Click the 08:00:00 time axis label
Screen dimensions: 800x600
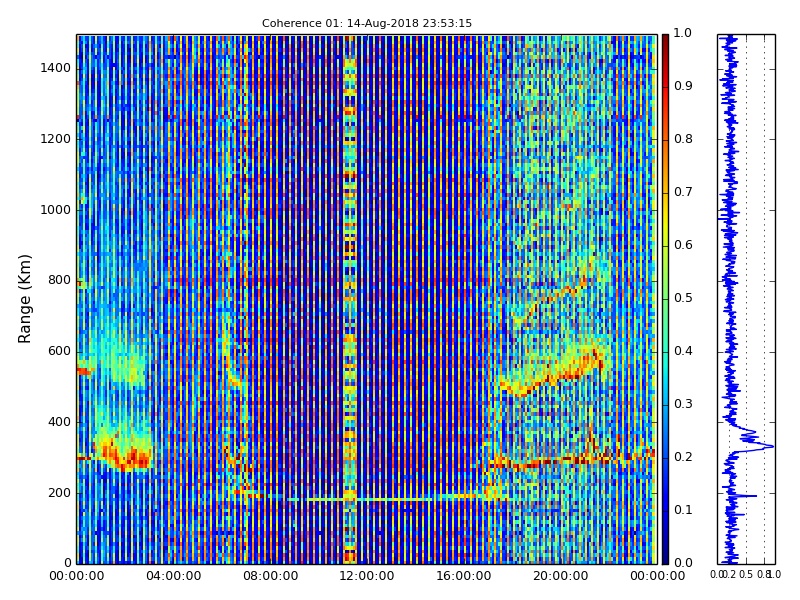coord(270,576)
